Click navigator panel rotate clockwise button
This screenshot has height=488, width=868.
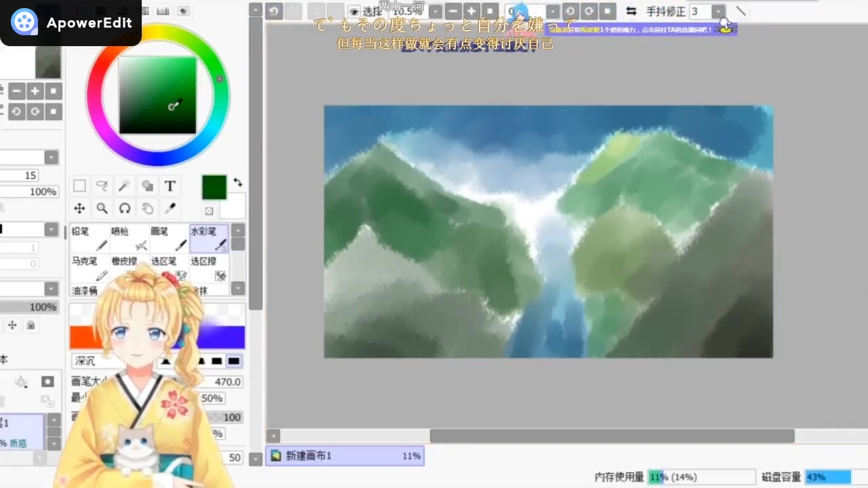35,111
